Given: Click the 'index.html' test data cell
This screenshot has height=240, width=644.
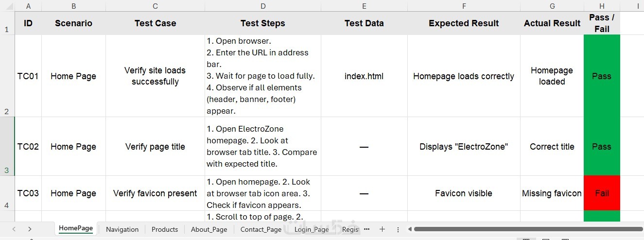Looking at the screenshot, I should [364, 76].
